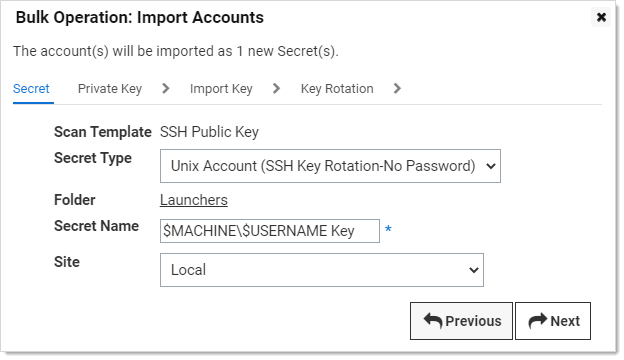
Task: Expand Site list using its down arrow
Action: [x=474, y=270]
